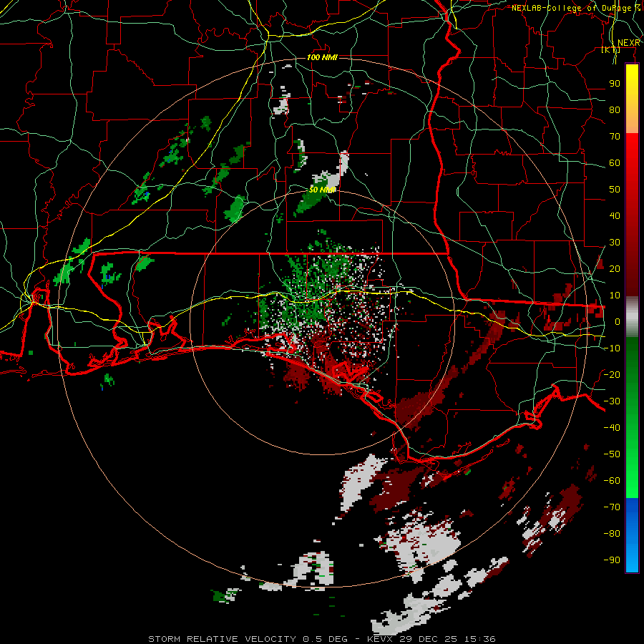Viewport: 644px width, 644px height.
Task: Click the positive "80" value on the velocity scale
Action: click(615, 109)
